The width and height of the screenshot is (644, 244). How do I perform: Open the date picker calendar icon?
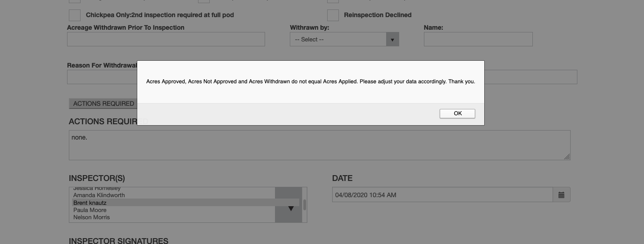tap(561, 195)
